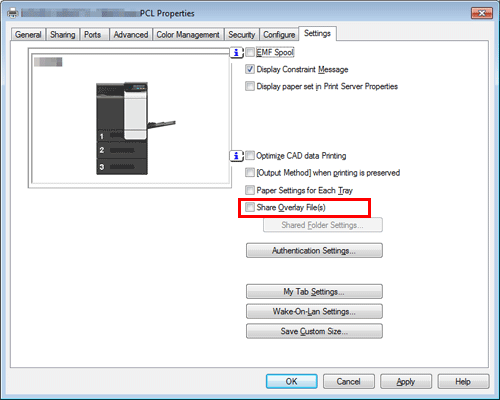Open the Color Management tab
This screenshot has width=500, height=400.
pos(188,35)
